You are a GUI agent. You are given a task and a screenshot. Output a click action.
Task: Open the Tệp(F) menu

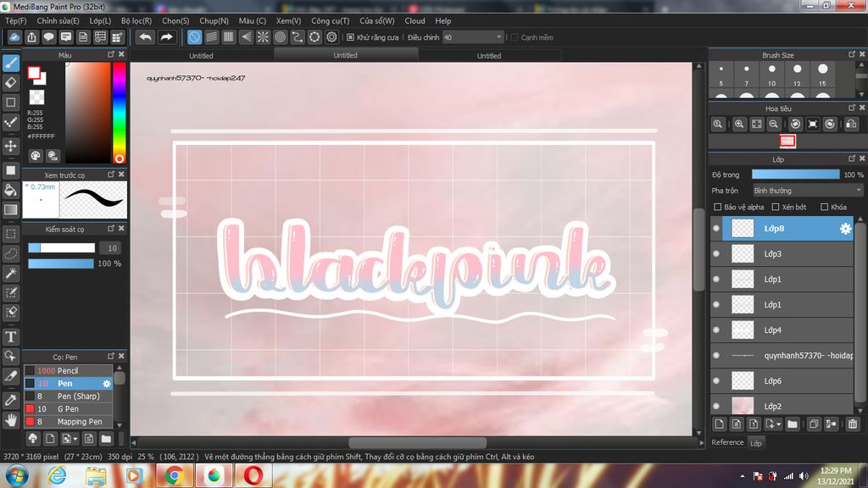(15, 20)
